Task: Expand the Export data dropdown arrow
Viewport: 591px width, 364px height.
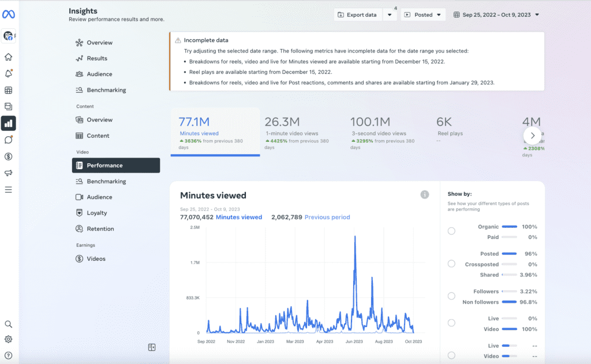Action: click(390, 15)
